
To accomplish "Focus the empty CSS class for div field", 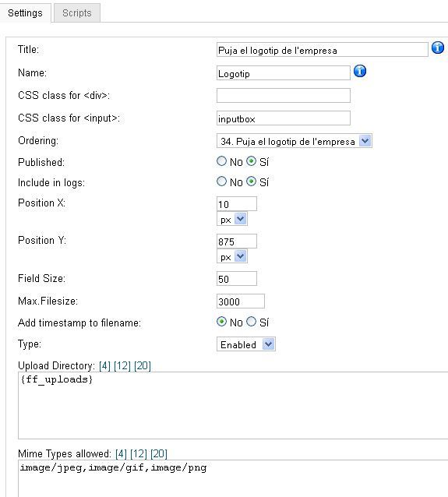I will coord(284,95).
